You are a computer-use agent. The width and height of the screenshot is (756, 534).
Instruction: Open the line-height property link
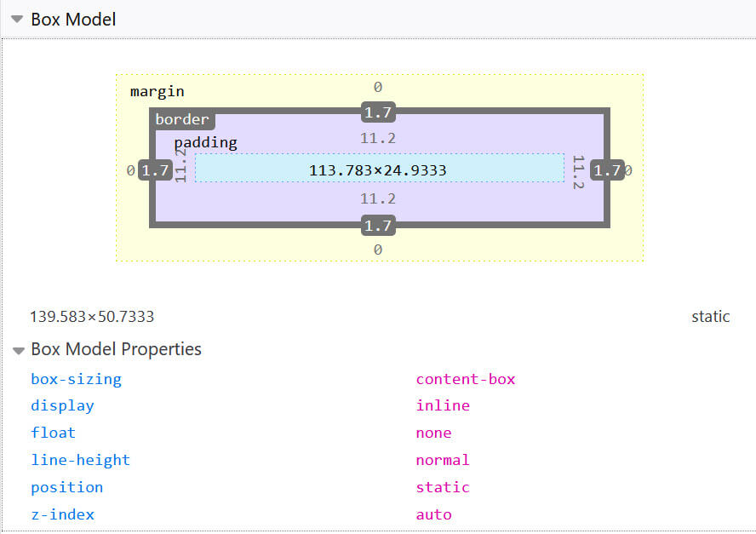(x=80, y=460)
